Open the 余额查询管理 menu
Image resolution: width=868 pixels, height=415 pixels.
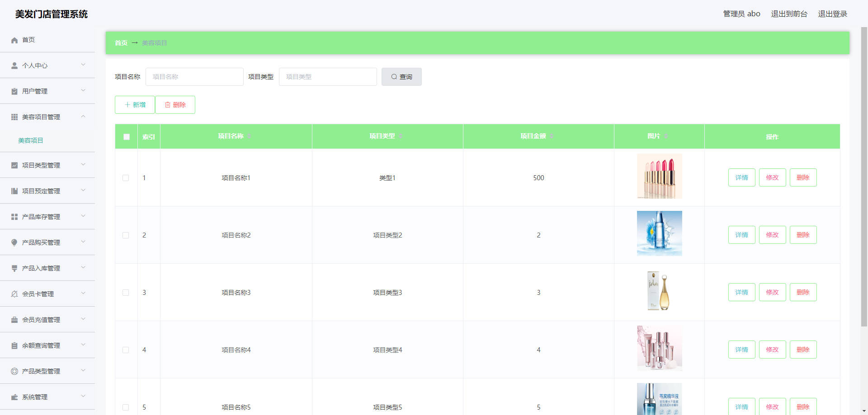pos(47,345)
